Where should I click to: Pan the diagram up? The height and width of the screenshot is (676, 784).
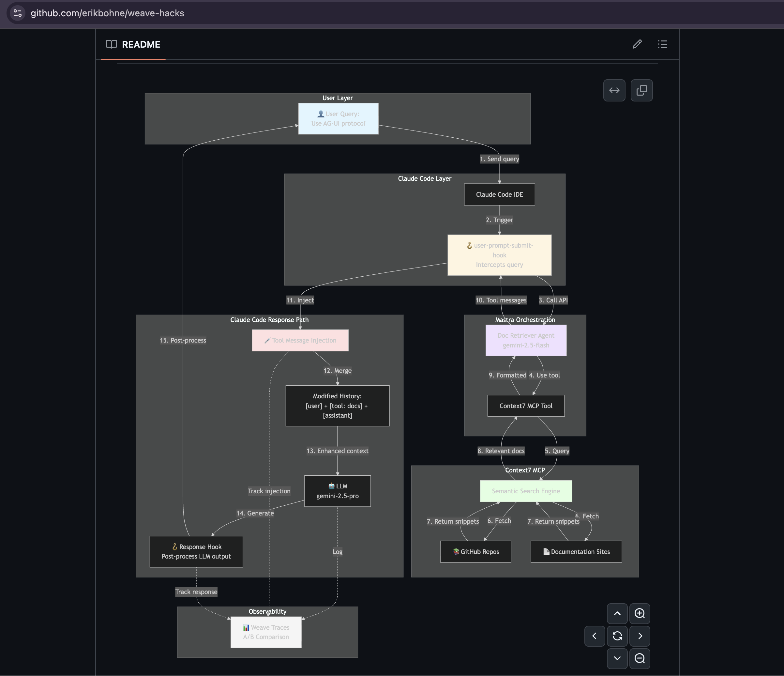(617, 614)
